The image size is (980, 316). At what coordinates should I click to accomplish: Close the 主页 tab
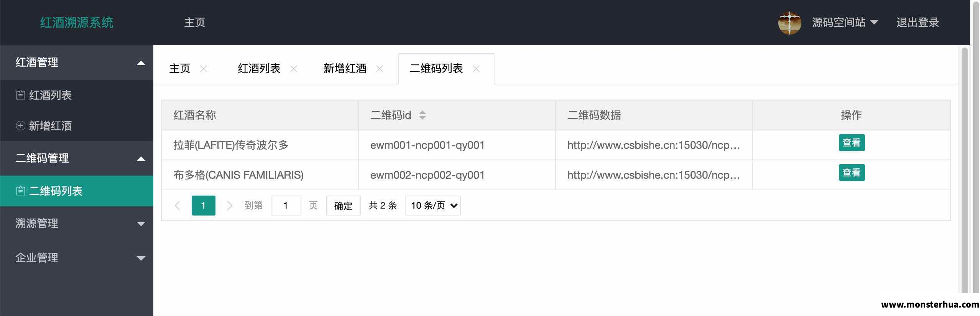coord(204,69)
